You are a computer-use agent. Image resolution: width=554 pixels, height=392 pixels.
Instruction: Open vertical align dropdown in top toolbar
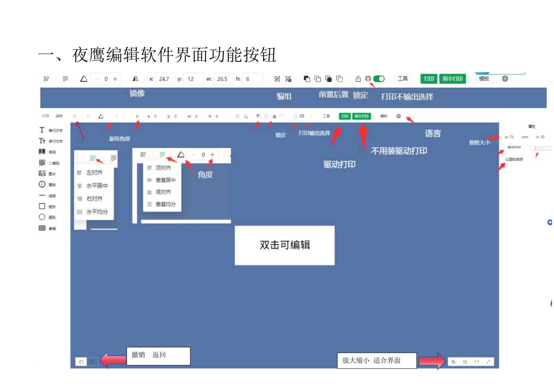click(x=65, y=79)
